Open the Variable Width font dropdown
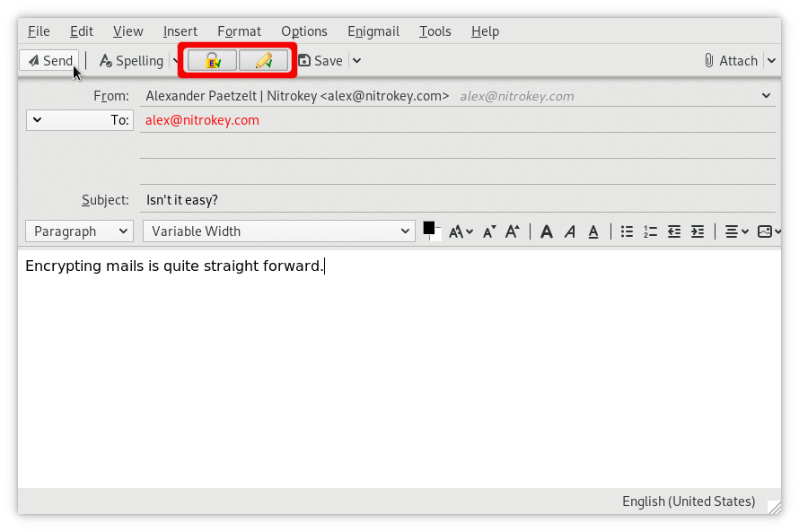 [x=279, y=231]
